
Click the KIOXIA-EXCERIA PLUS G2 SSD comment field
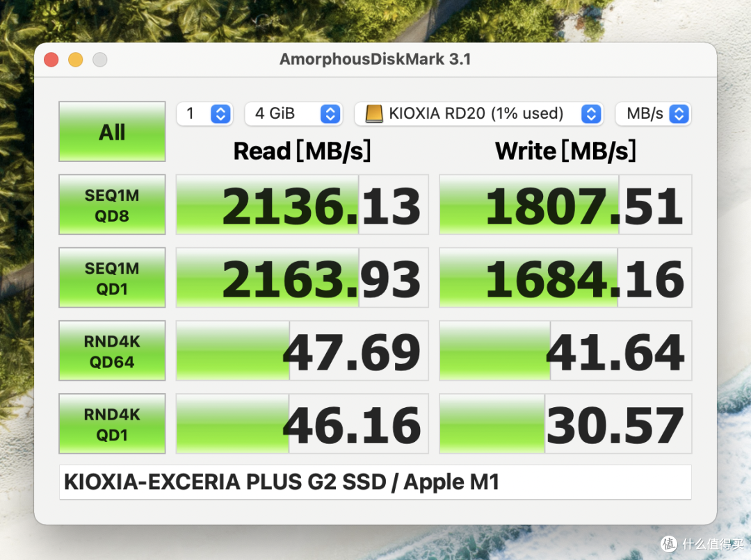(x=375, y=482)
